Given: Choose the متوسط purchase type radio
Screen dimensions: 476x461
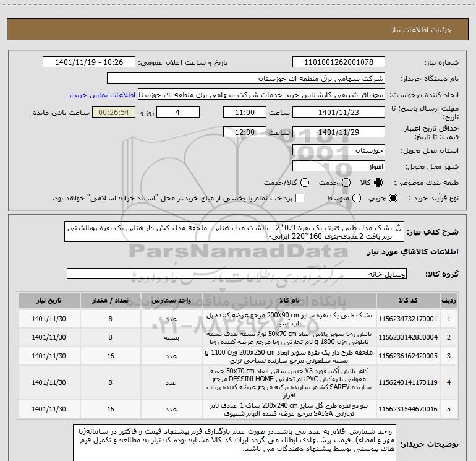Looking at the screenshot, I should pyautogui.click(x=357, y=198).
